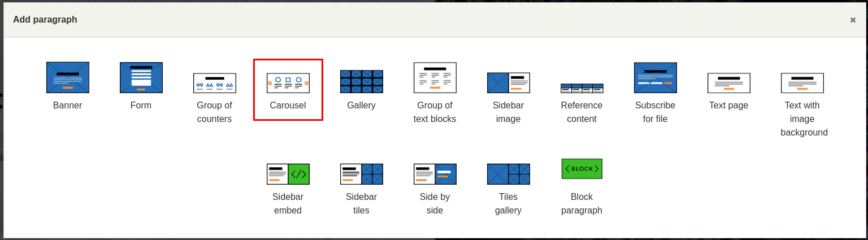The width and height of the screenshot is (868, 240).
Task: Click the Block paragraph text label
Action: (582, 203)
